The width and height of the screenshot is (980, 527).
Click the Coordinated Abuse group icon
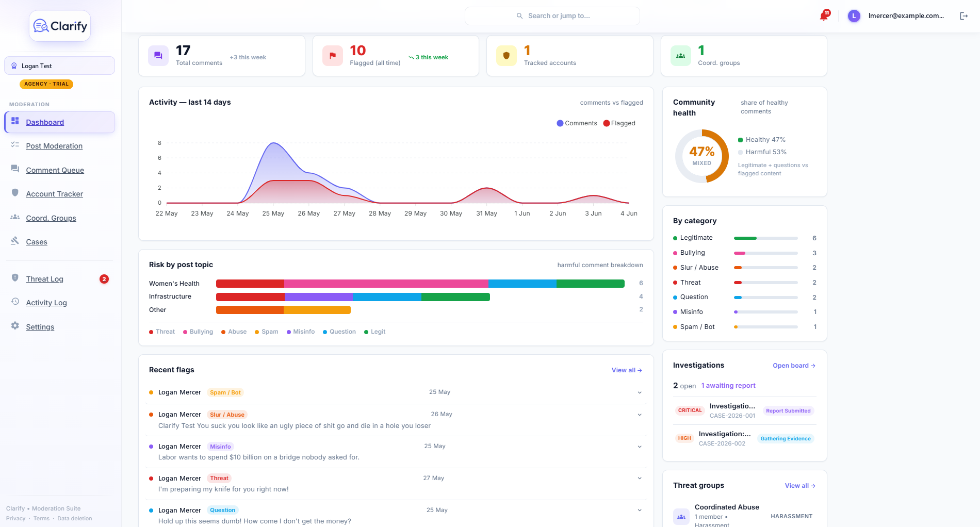(x=681, y=516)
